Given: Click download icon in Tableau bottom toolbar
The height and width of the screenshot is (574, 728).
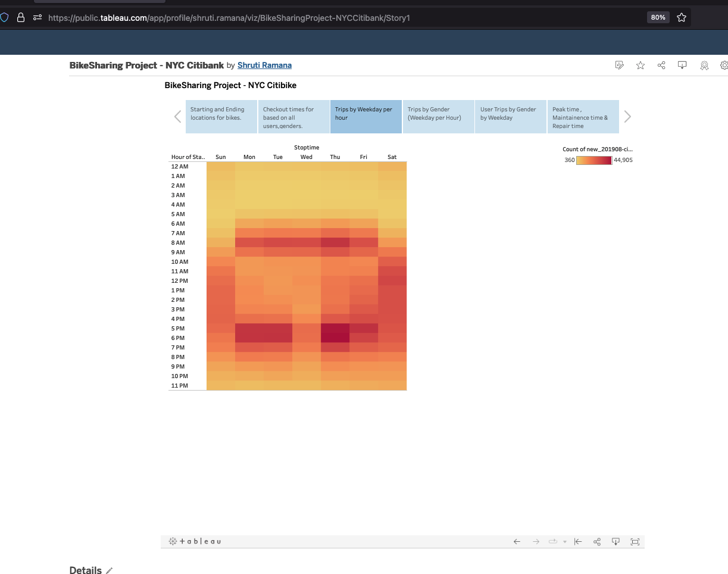Looking at the screenshot, I should (616, 541).
